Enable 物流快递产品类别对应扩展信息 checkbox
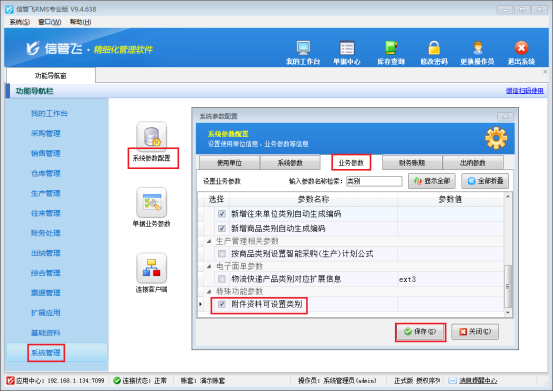Screen dimensions: 553x392 pos(222,279)
